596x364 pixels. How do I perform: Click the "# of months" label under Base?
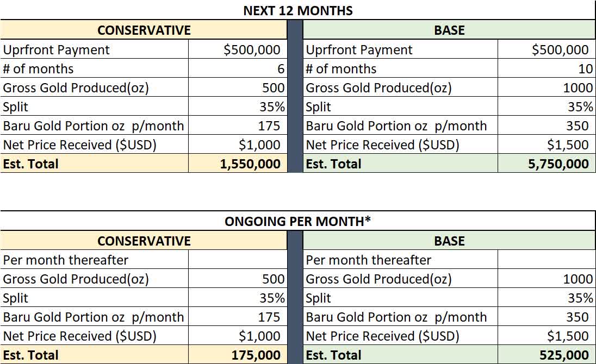[341, 69]
